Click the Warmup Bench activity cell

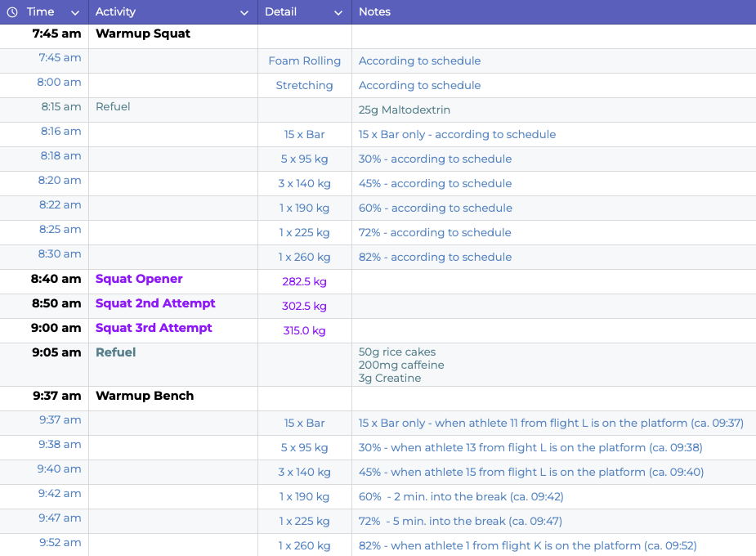click(x=173, y=398)
